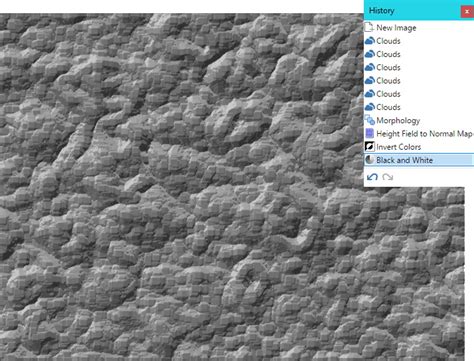Click the Morphology effect icon

[370, 120]
